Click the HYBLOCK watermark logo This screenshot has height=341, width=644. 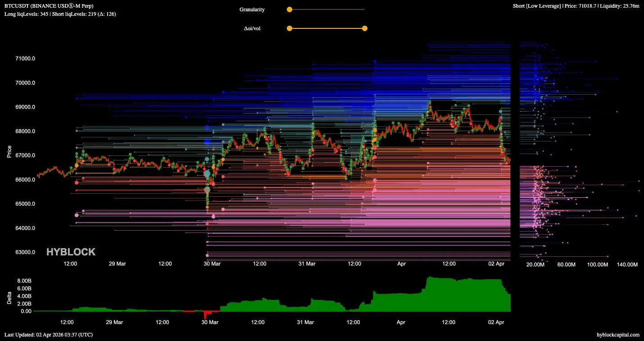click(x=71, y=252)
